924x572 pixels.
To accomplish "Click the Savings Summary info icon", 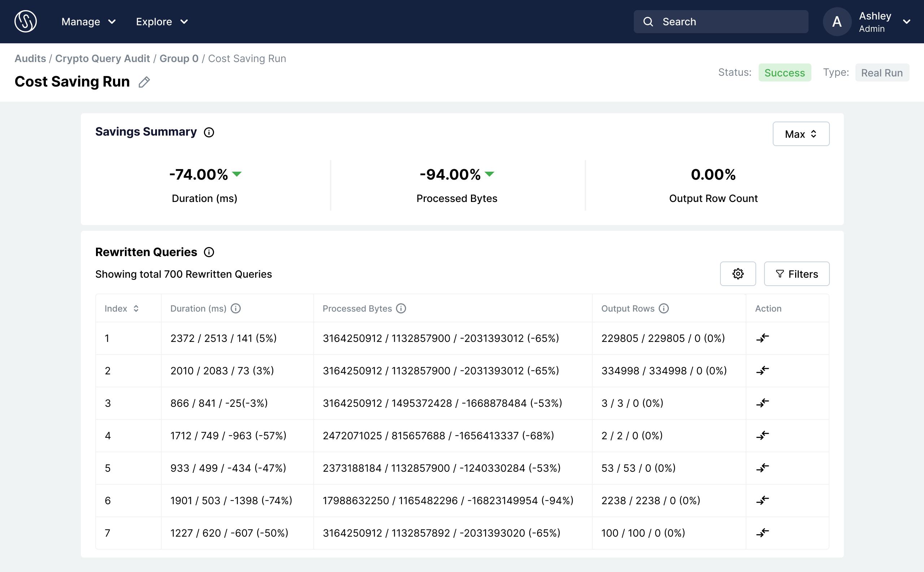I will click(209, 132).
